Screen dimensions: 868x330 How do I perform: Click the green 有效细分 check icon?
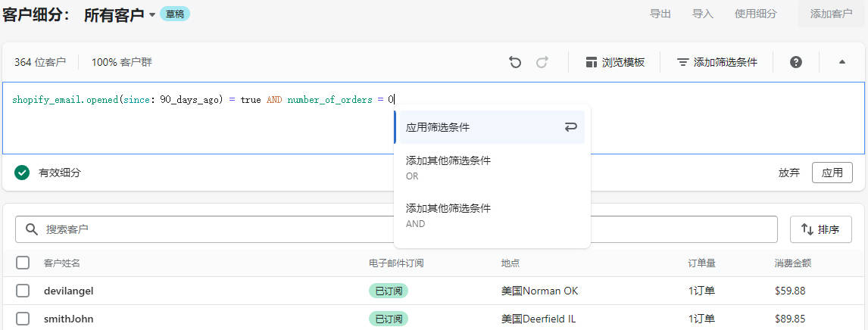coord(22,173)
